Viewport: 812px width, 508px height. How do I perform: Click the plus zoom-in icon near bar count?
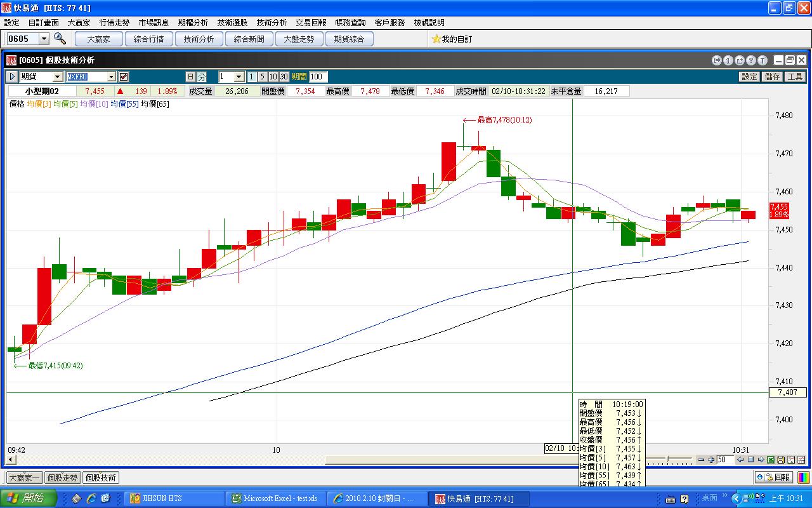tap(712, 460)
